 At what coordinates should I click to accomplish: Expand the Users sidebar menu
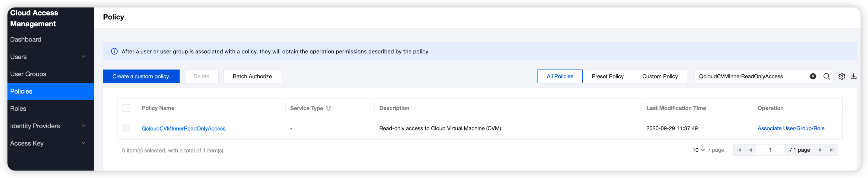coord(83,57)
